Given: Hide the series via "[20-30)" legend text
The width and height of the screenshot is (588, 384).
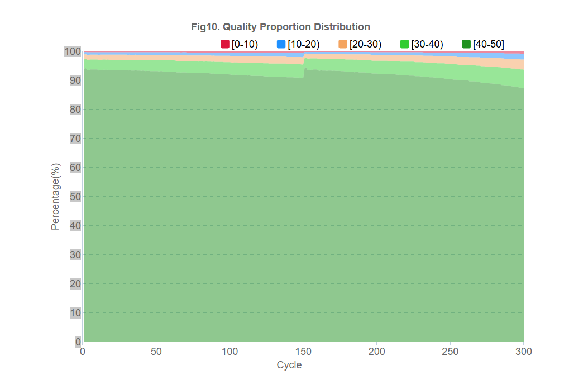Looking at the screenshot, I should pyautogui.click(x=365, y=44).
